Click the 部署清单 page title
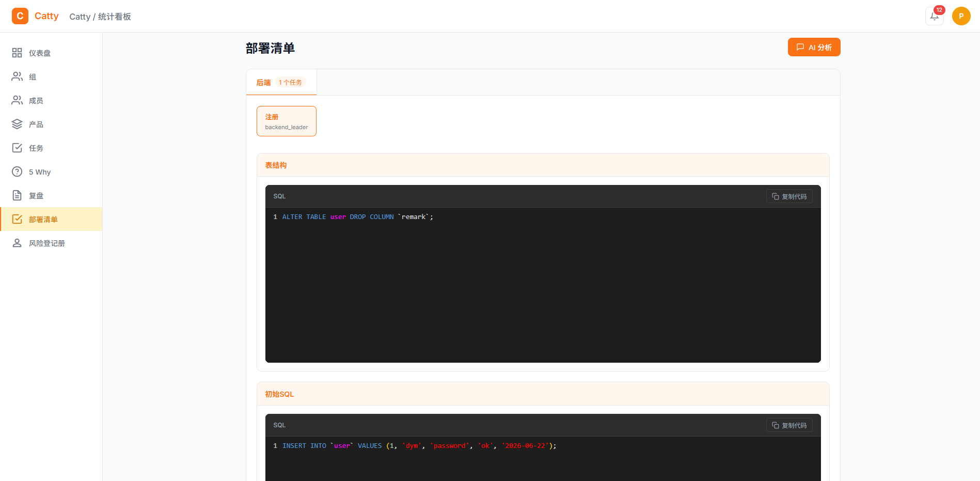The image size is (980, 481). pos(270,48)
